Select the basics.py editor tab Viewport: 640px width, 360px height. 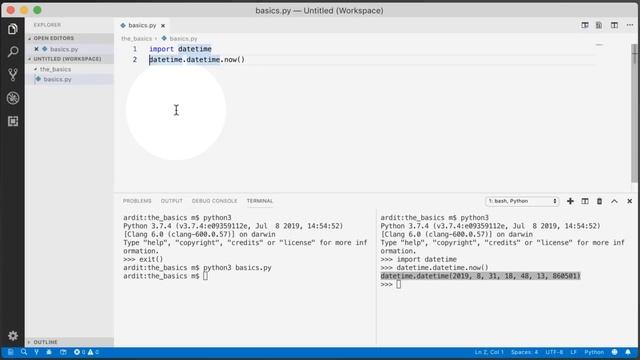[x=142, y=25]
